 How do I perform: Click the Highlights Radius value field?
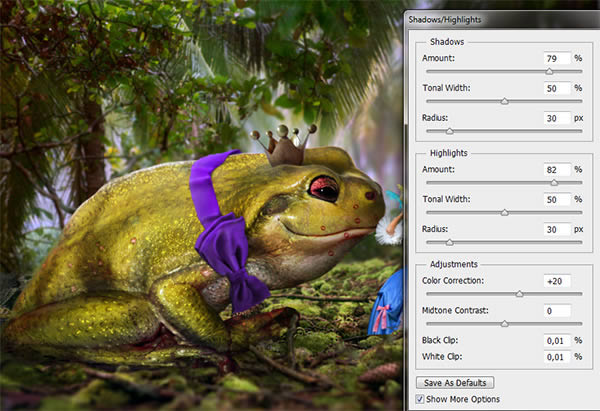(557, 229)
